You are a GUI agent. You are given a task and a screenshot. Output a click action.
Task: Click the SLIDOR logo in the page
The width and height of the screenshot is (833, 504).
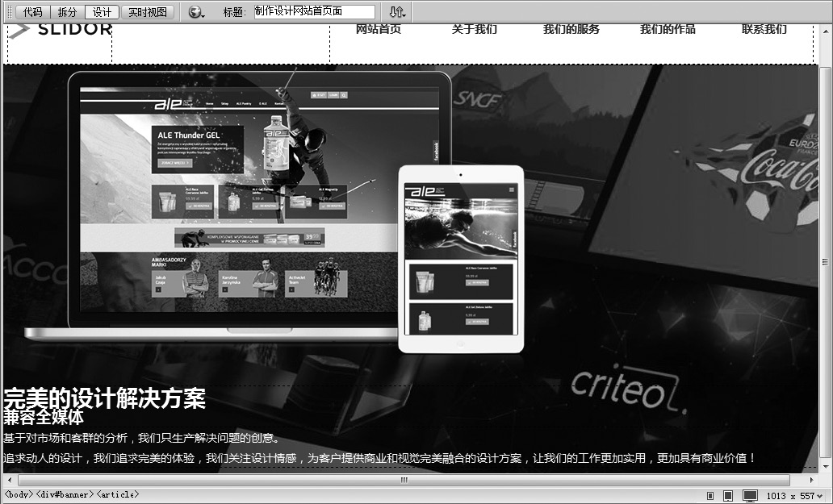[60, 30]
